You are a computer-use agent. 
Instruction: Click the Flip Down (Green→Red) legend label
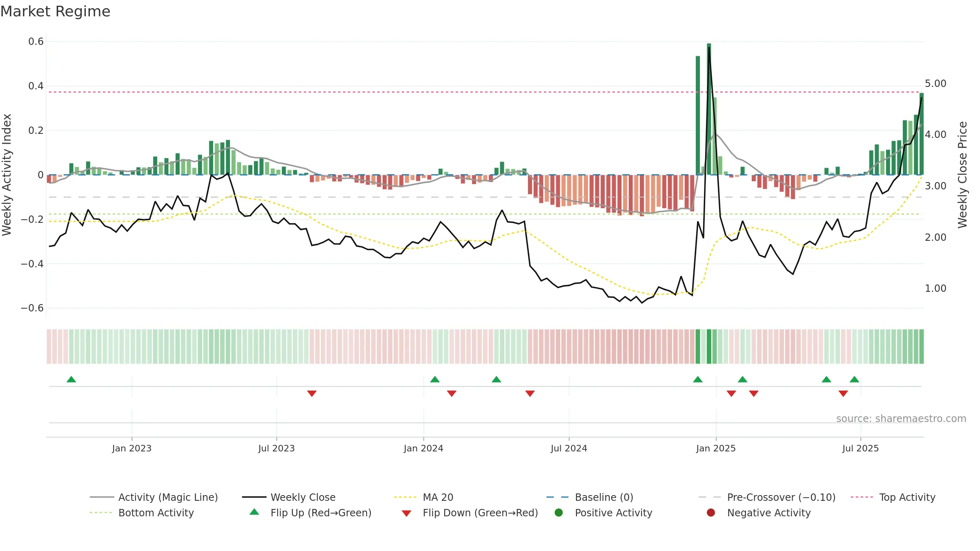coord(480,513)
